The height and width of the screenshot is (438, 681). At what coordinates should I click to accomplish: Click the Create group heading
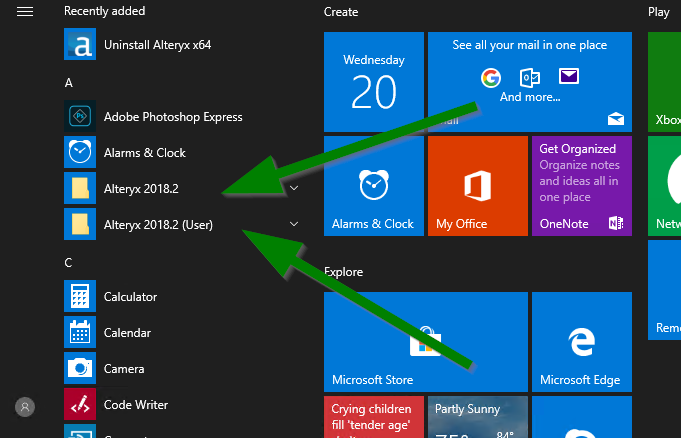pos(341,12)
